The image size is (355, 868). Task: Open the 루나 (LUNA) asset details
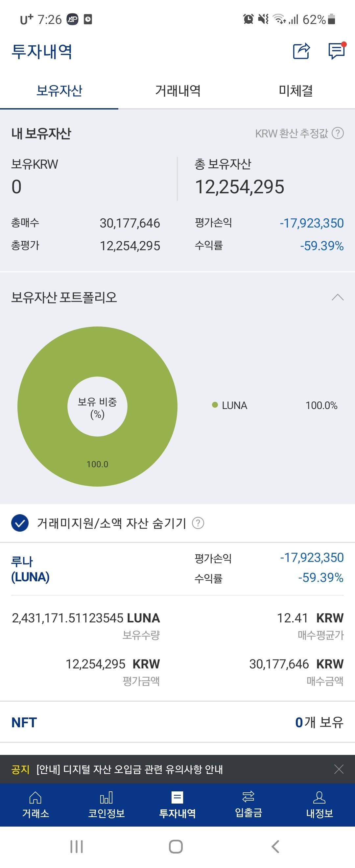31,569
